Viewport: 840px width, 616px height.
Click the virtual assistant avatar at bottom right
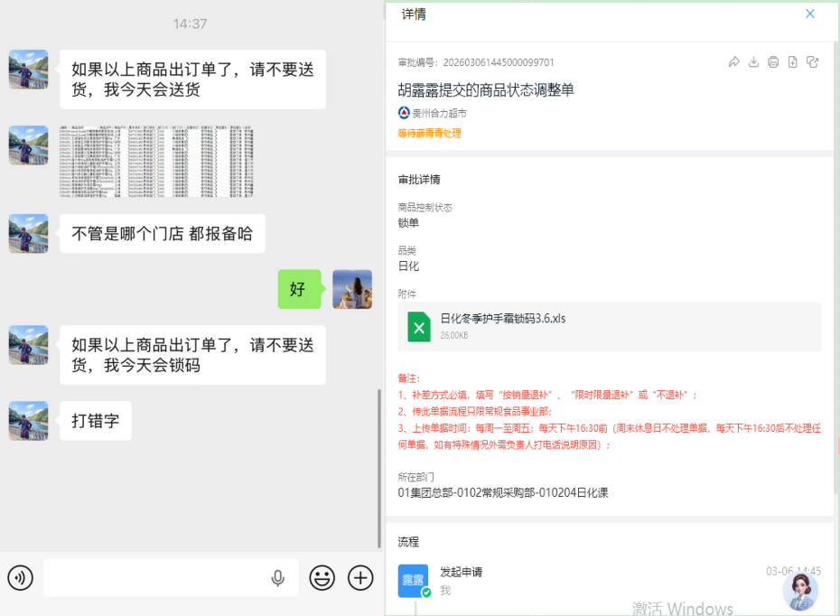pos(800,591)
